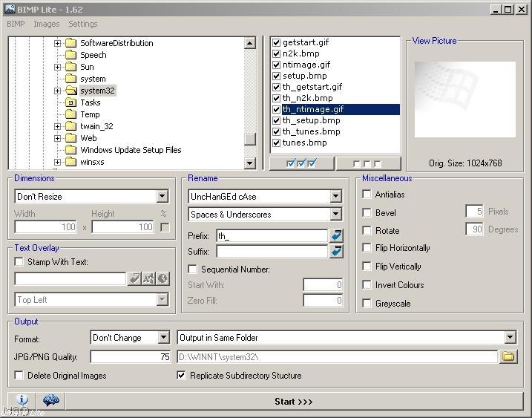Open the info icon at bottom left
The width and height of the screenshot is (532, 418).
[x=22, y=401]
